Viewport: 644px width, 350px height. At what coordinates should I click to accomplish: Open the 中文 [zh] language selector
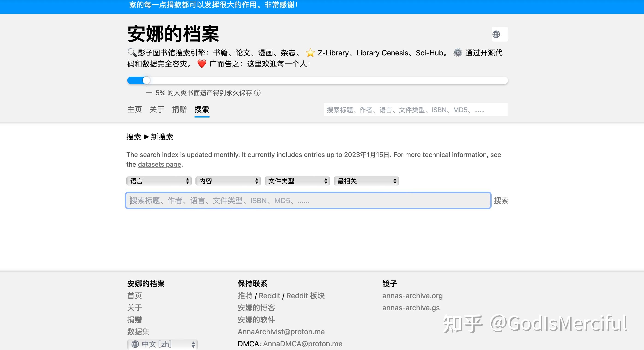163,344
